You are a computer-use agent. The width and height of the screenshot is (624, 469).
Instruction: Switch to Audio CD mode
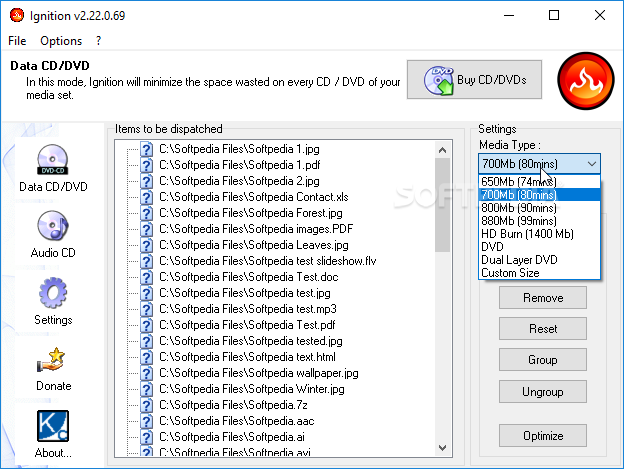[x=53, y=226]
